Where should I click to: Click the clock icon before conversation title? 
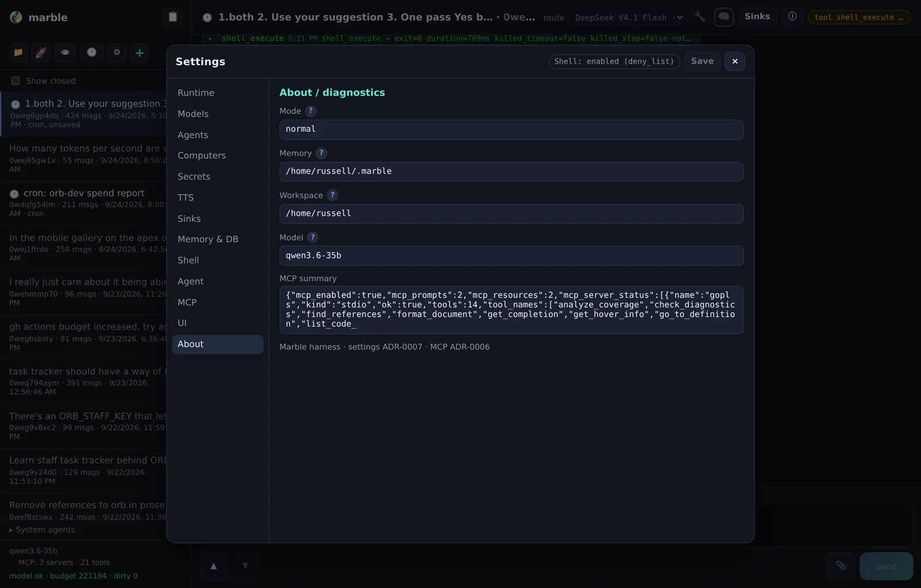(x=207, y=18)
